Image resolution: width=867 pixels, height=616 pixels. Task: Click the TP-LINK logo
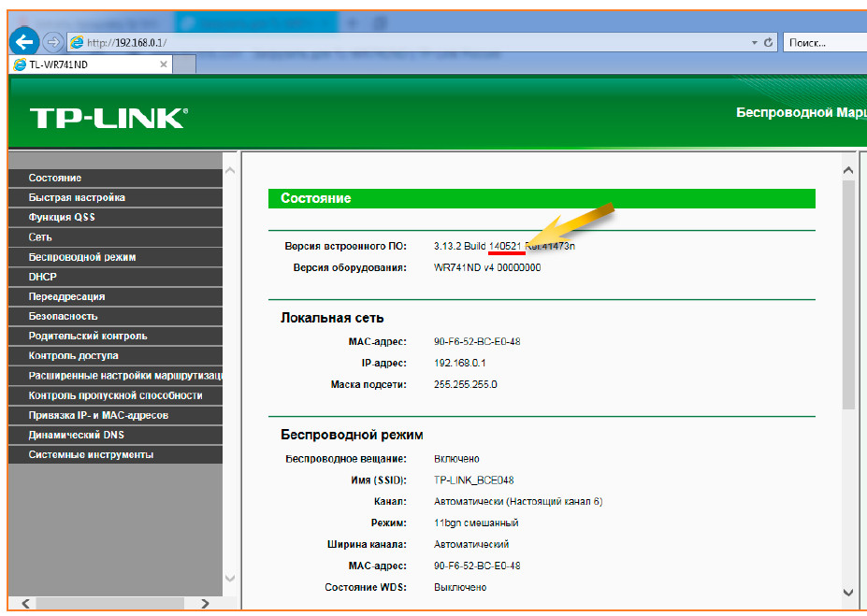pos(108,117)
